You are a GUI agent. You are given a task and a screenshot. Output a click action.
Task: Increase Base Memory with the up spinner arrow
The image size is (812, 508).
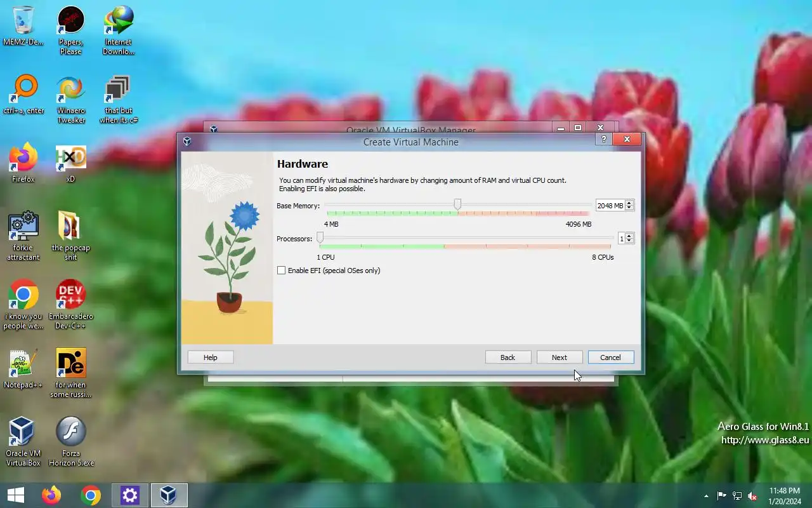coord(629,203)
